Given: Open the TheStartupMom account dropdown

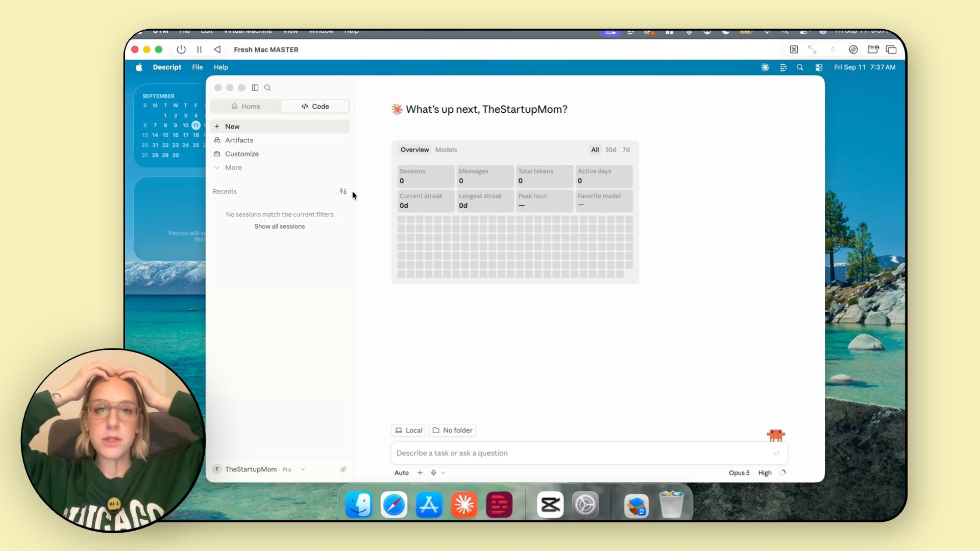Looking at the screenshot, I should [259, 469].
